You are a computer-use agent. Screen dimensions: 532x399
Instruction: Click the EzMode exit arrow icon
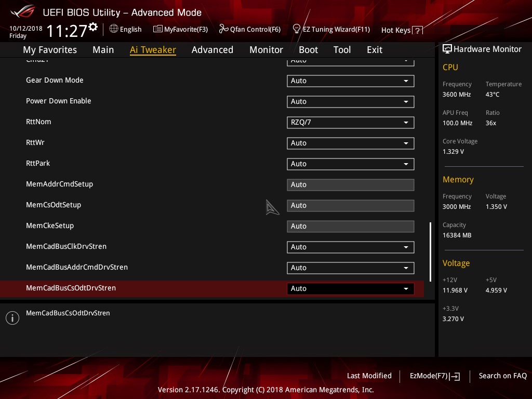pos(456,376)
